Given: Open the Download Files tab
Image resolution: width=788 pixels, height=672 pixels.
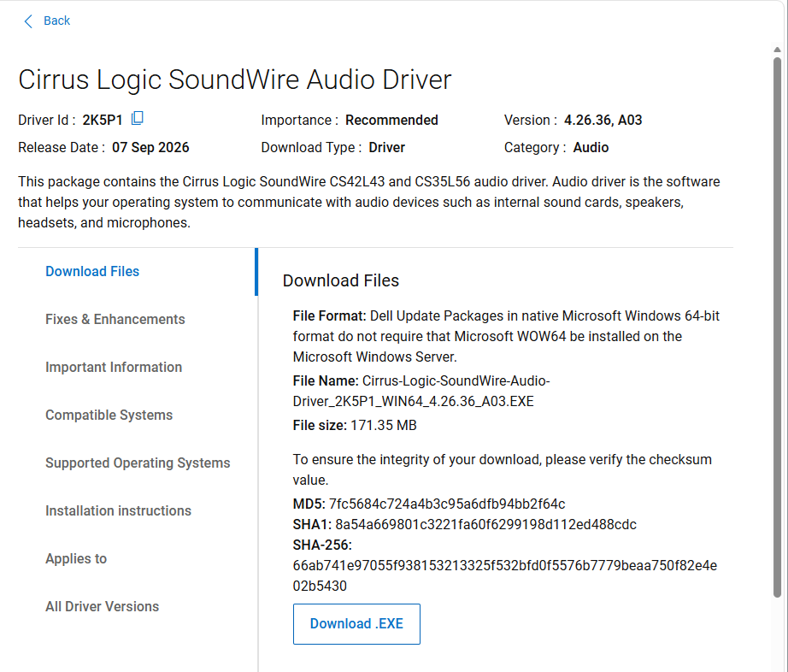Looking at the screenshot, I should [x=92, y=271].
